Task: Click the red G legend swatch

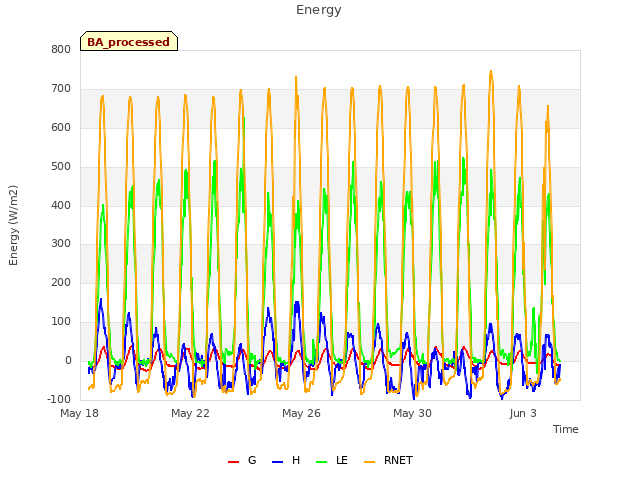Action: (233, 462)
